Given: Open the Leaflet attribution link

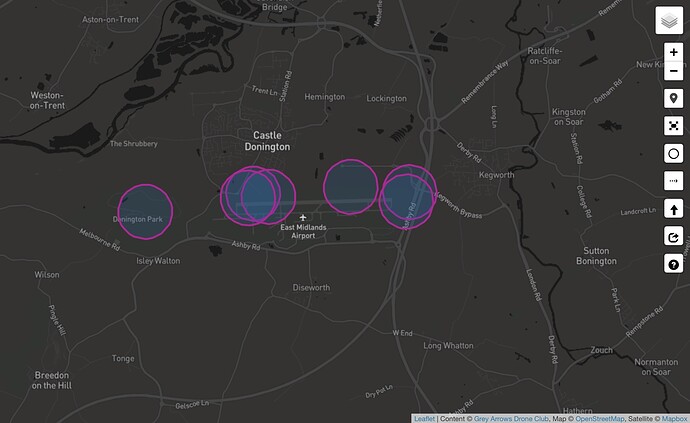Looking at the screenshot, I should click(425, 418).
